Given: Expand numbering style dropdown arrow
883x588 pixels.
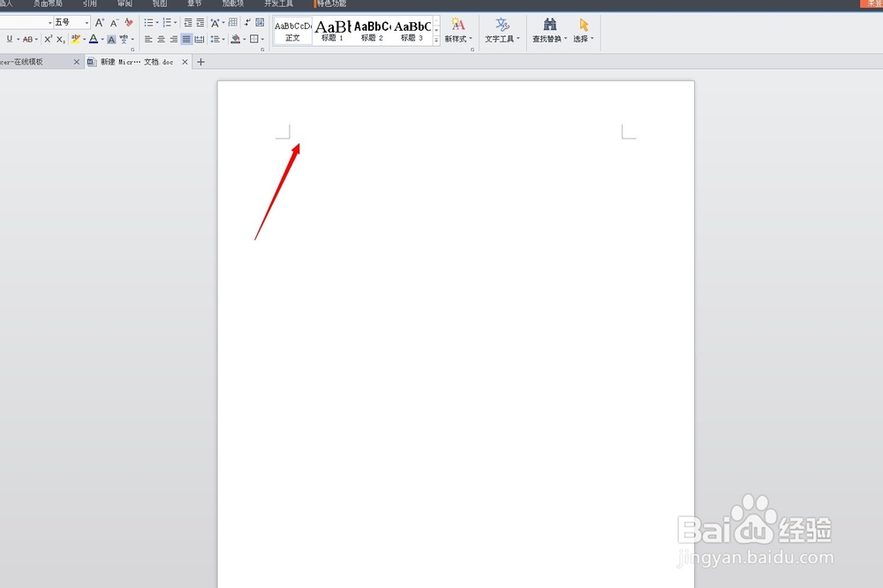Looking at the screenshot, I should pyautogui.click(x=175, y=23).
